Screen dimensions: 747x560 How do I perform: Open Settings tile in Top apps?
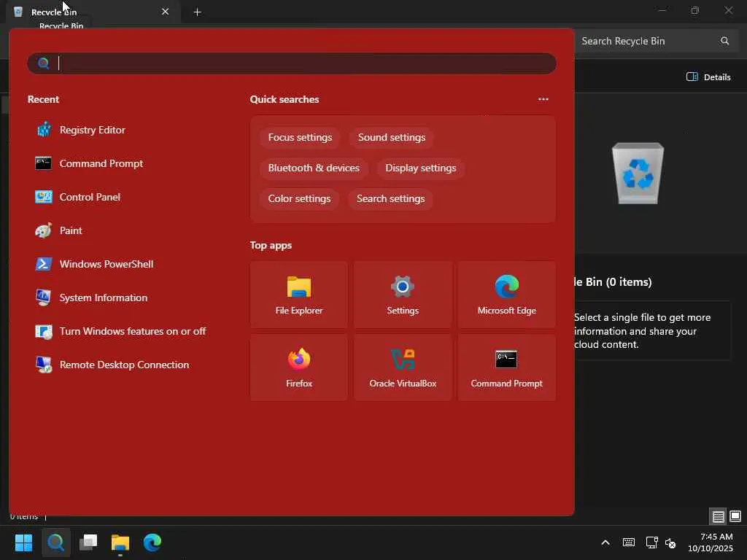403,295
